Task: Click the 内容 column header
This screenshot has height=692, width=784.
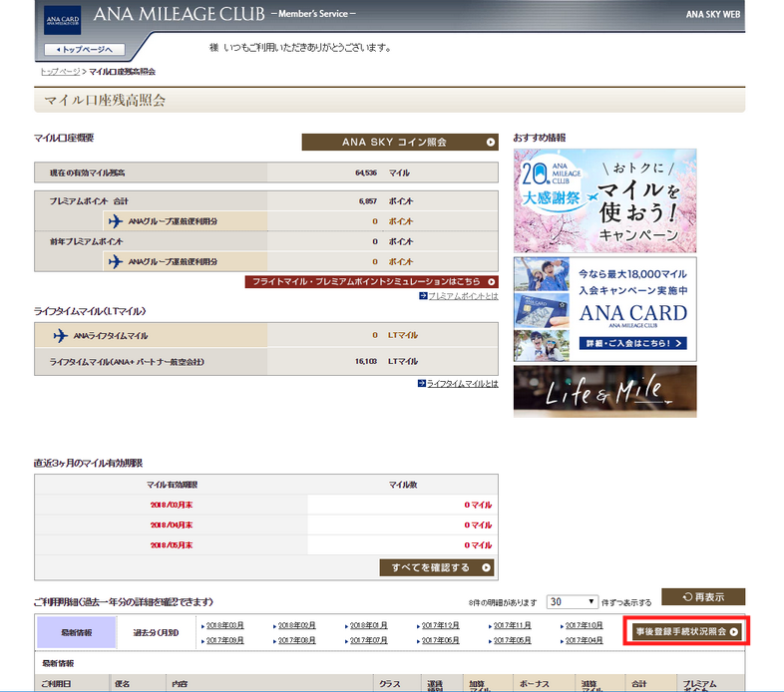Action: click(180, 683)
